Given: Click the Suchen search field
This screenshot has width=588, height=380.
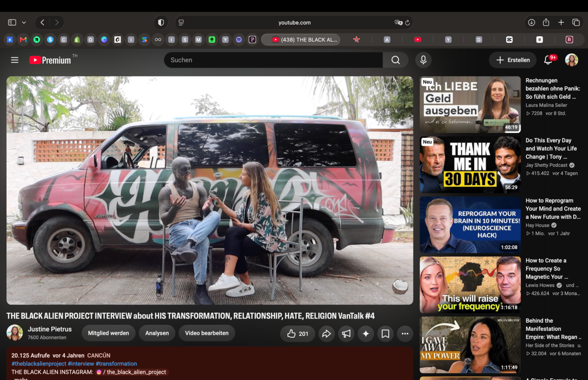Looking at the screenshot, I should pyautogui.click(x=273, y=60).
